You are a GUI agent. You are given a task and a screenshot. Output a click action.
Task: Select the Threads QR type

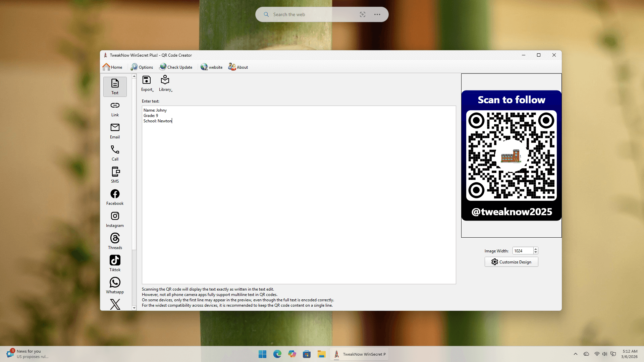[x=115, y=241]
